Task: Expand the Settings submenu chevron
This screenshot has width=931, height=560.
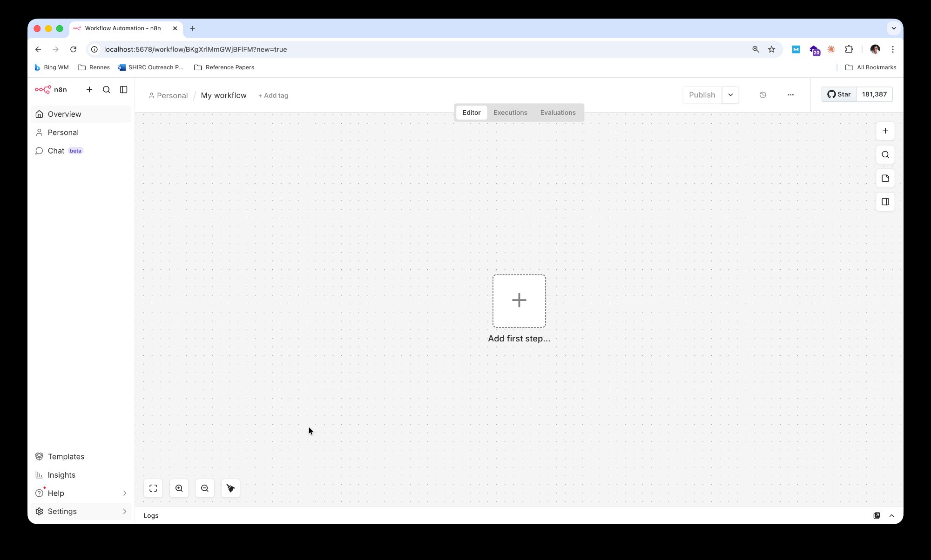Action: click(x=124, y=511)
